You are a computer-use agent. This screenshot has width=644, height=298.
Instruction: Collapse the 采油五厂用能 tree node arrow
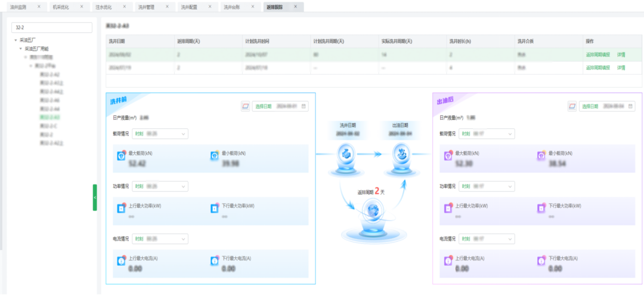pyautogui.click(x=20, y=48)
